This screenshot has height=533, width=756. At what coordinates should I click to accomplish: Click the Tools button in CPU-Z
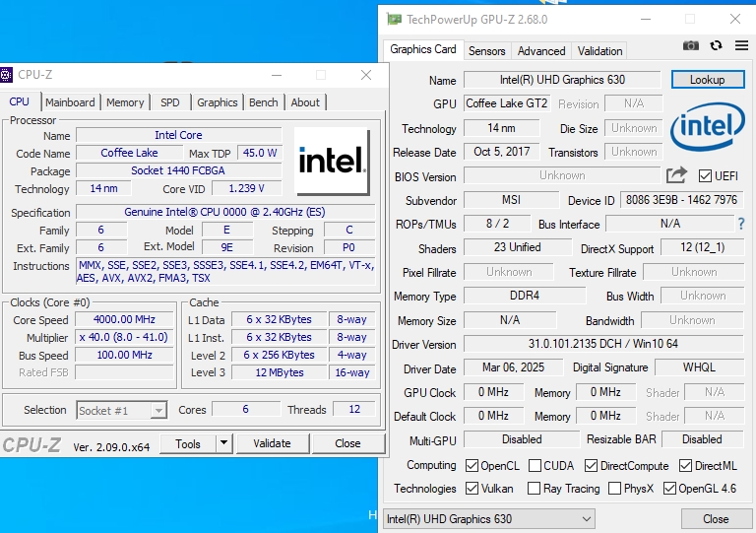(188, 443)
